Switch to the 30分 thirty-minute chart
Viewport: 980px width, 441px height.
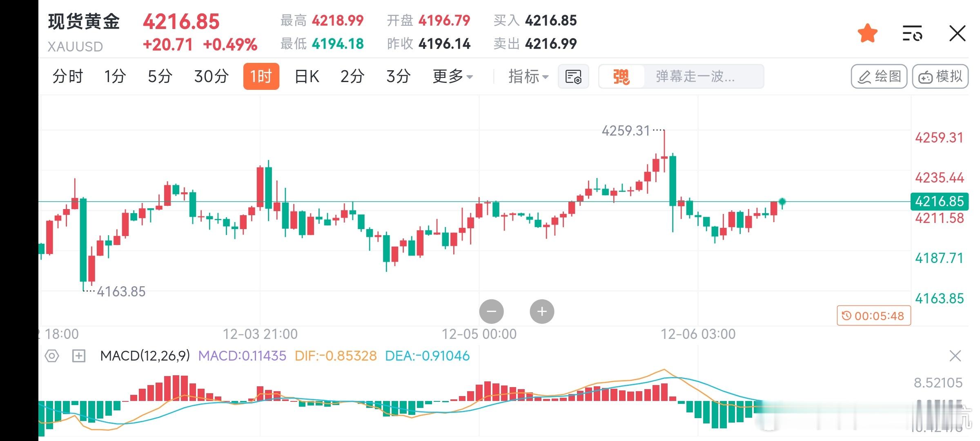point(210,76)
